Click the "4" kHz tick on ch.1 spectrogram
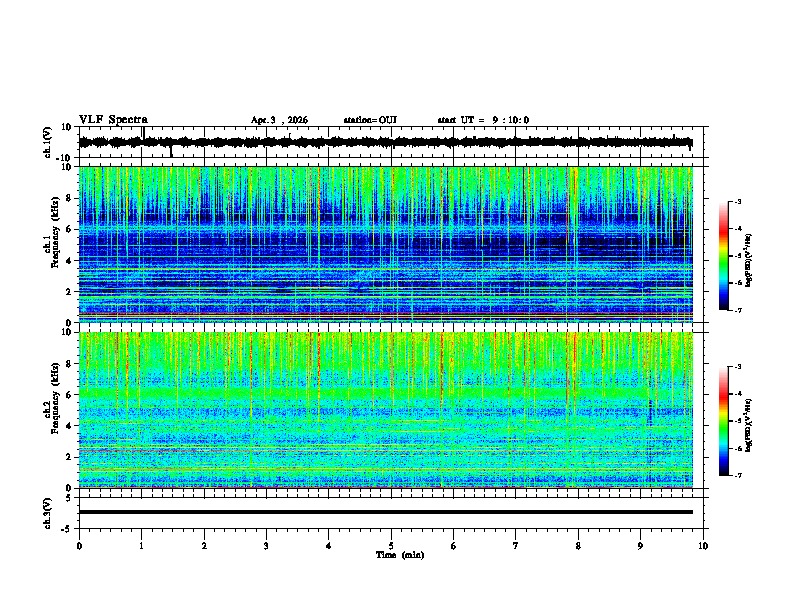The height and width of the screenshot is (612, 792). point(69,261)
